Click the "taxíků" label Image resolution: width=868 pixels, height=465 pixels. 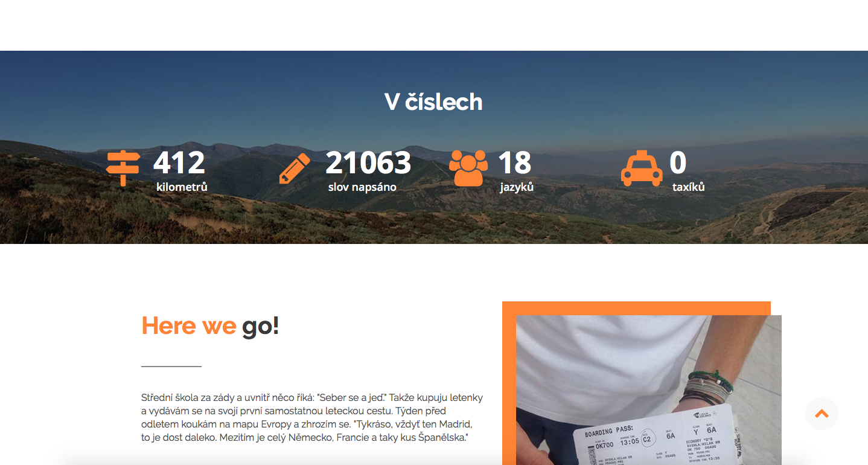[x=689, y=187]
